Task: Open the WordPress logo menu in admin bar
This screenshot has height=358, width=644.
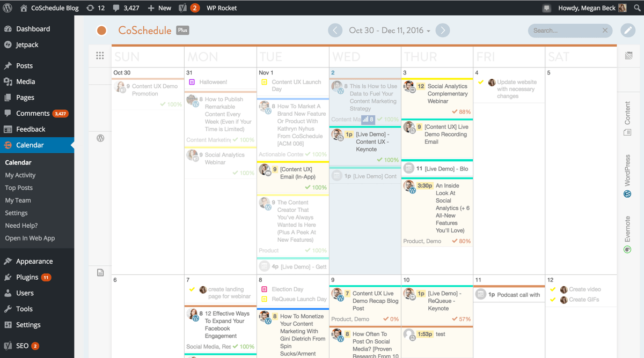Action: coord(8,8)
